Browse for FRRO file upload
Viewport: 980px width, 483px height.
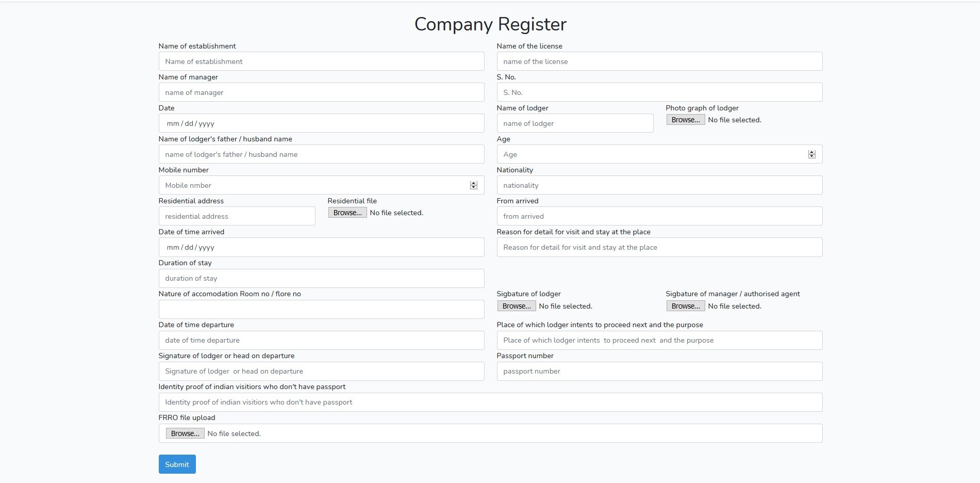pyautogui.click(x=185, y=433)
